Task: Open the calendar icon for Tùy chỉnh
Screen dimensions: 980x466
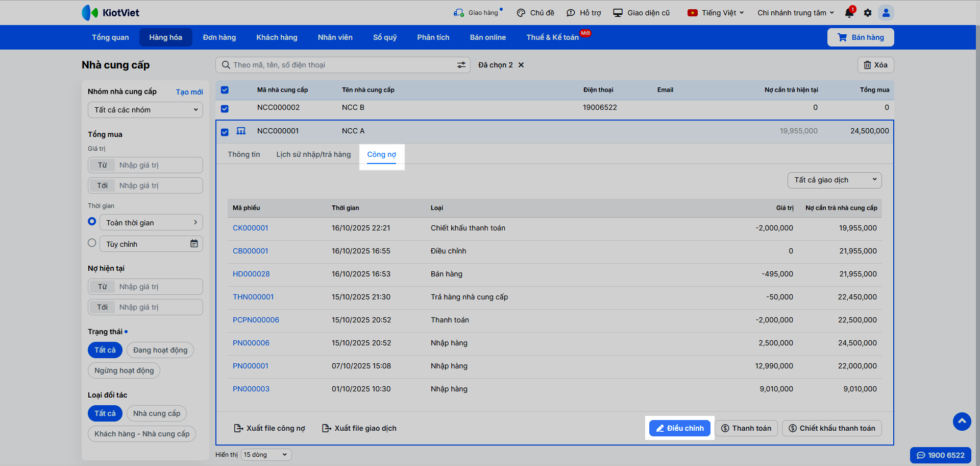Action: [194, 244]
